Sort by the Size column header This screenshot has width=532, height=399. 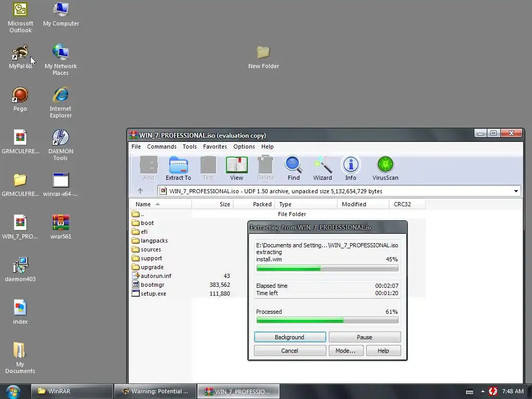pos(212,204)
